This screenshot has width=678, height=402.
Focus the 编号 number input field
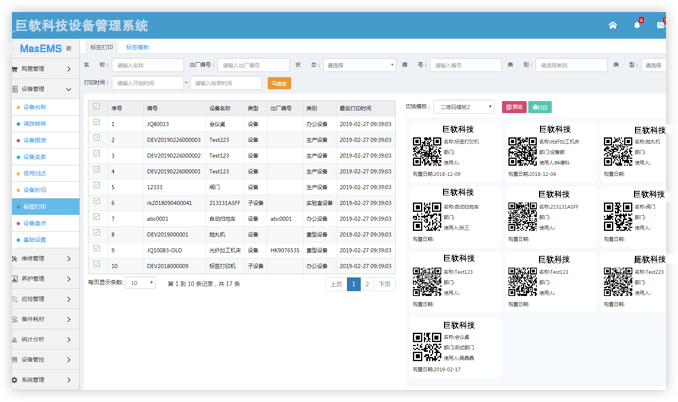point(466,65)
